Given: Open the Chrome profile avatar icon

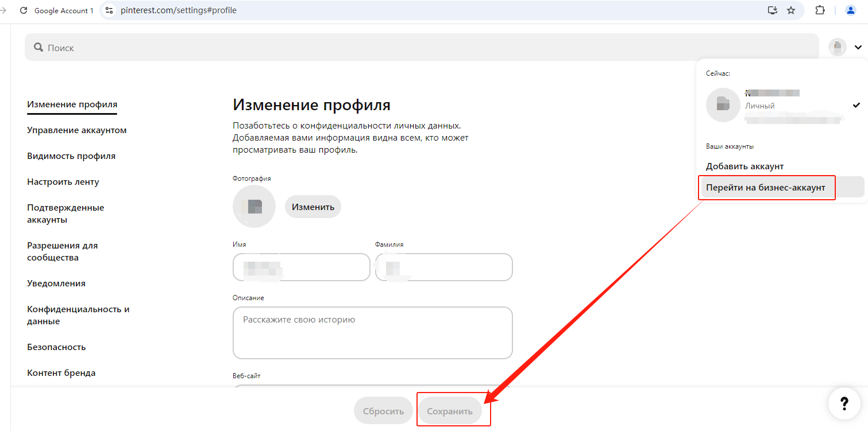Looking at the screenshot, I should (x=851, y=10).
